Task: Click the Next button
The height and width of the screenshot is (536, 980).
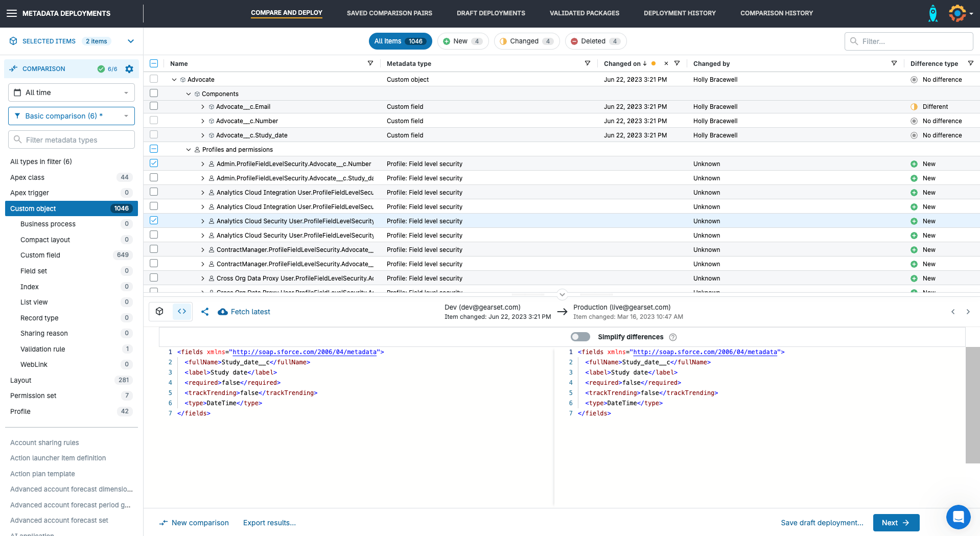Action: (896, 523)
